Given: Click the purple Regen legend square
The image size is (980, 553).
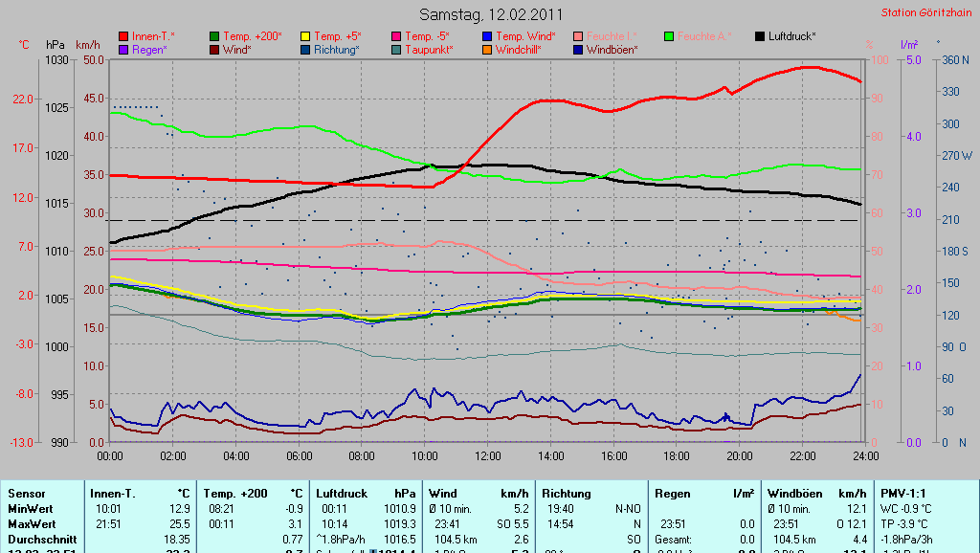Looking at the screenshot, I should 122,50.
